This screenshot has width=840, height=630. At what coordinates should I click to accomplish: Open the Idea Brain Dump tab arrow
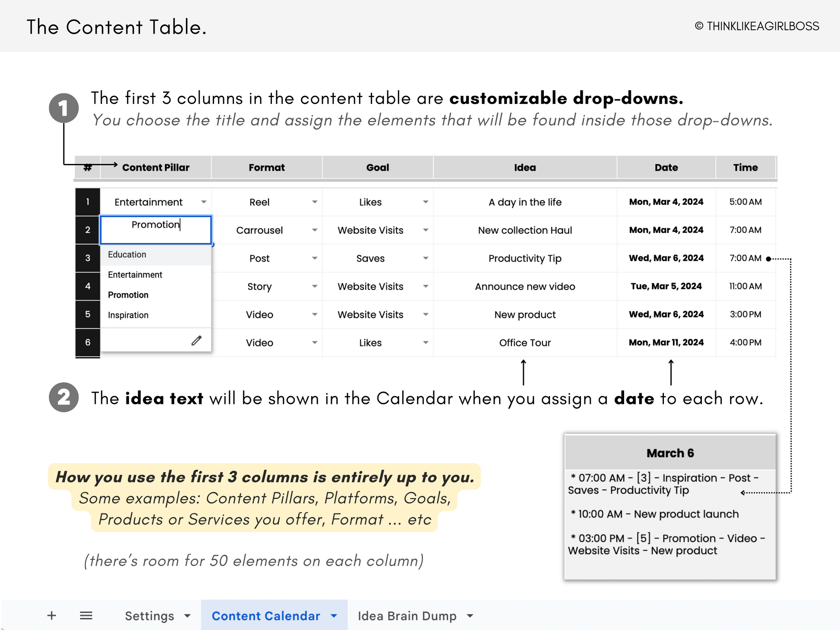[470, 616]
